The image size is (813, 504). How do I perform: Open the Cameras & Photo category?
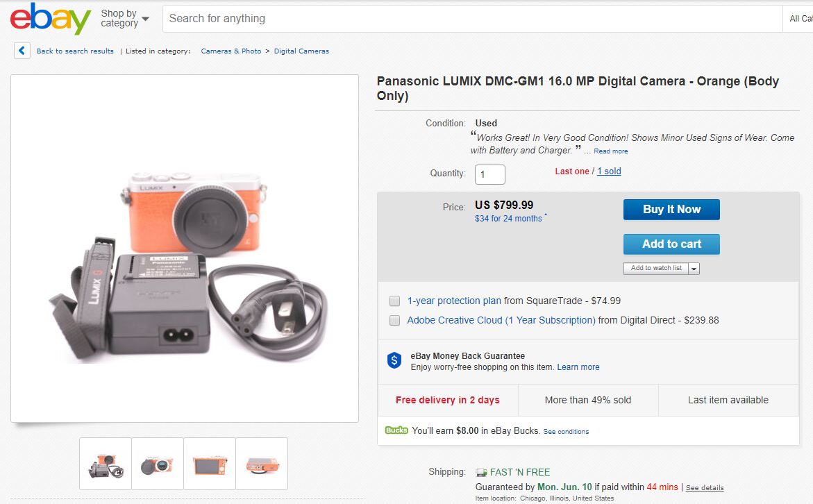click(x=231, y=51)
